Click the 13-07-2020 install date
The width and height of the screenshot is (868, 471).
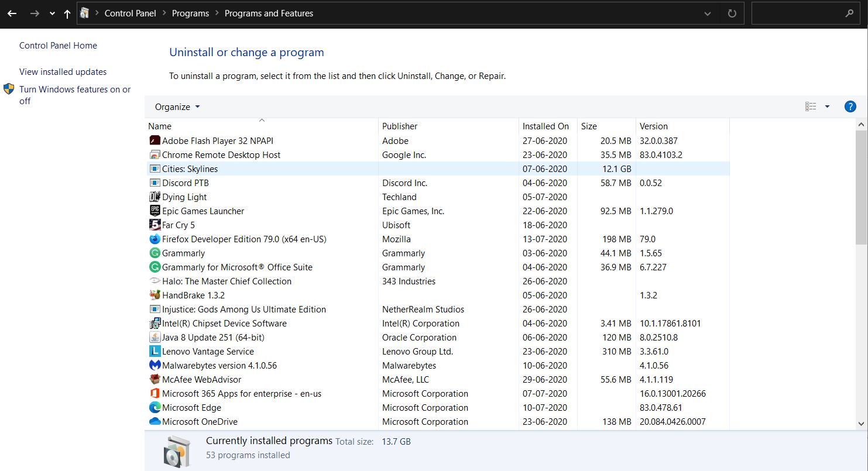(x=545, y=239)
